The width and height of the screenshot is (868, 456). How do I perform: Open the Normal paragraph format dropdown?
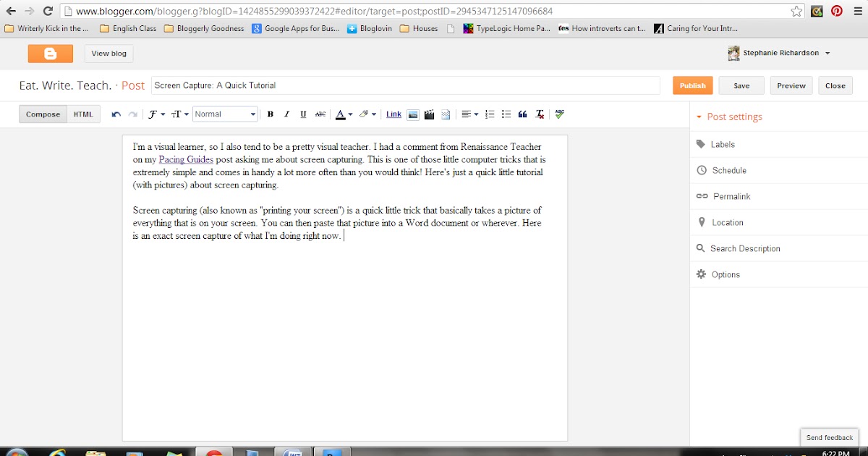point(224,114)
